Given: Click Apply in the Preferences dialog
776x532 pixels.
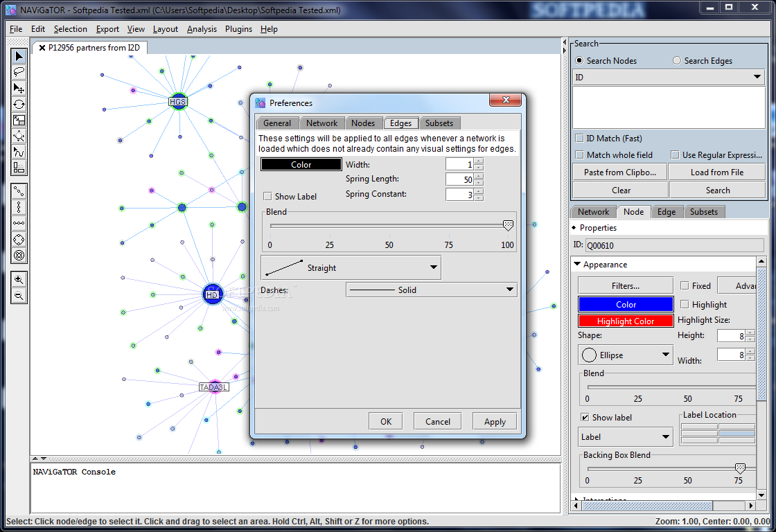Looking at the screenshot, I should 495,421.
